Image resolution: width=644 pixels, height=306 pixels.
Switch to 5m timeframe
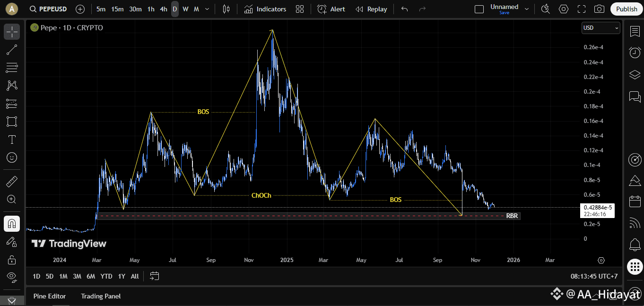[x=101, y=9]
